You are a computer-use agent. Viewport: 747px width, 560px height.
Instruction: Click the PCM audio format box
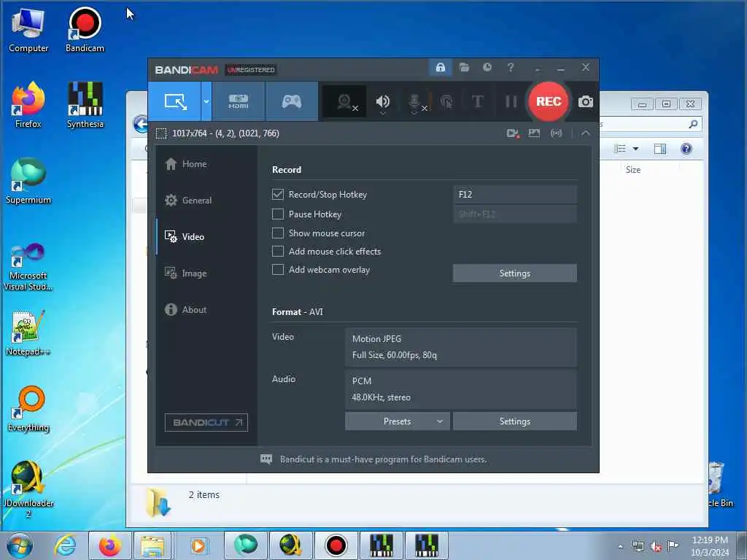tap(461, 389)
